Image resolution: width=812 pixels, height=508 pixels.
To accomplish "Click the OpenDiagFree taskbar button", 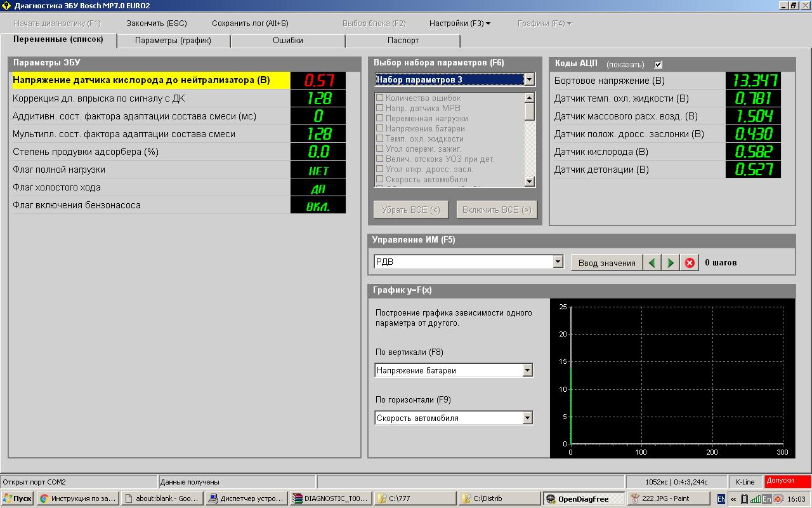I will [x=584, y=498].
